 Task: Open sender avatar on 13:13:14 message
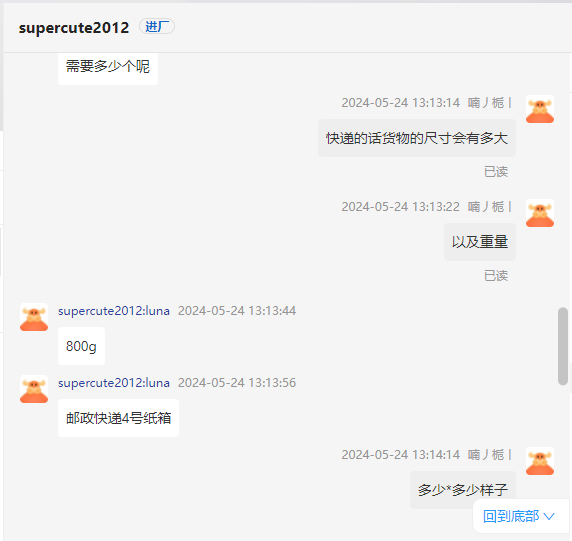540,109
